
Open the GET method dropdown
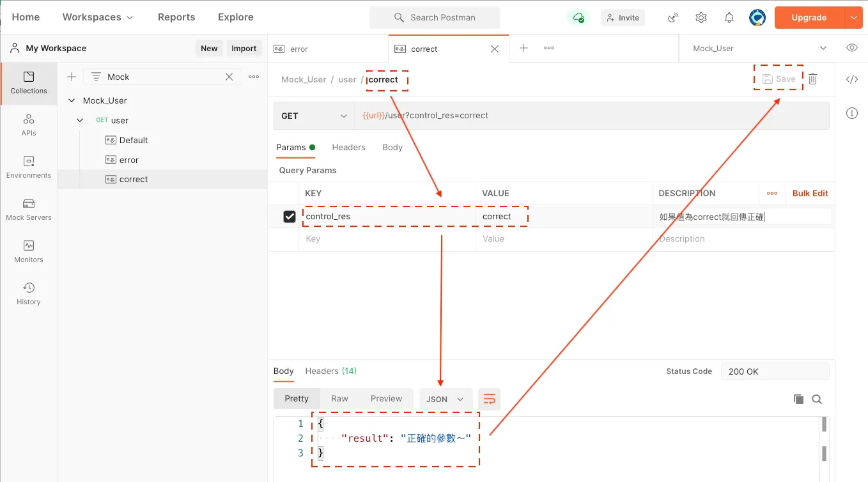click(x=314, y=116)
